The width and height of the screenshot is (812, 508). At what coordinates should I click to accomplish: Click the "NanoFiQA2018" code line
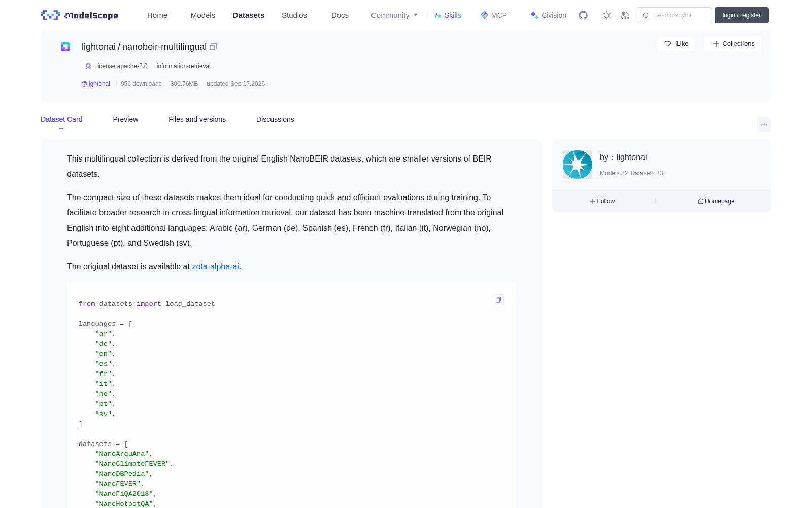126,494
